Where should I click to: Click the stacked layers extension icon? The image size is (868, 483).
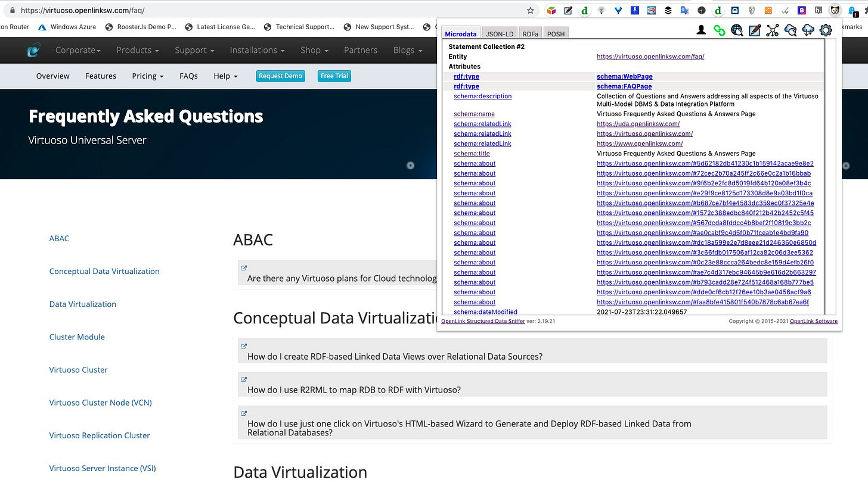(668, 10)
